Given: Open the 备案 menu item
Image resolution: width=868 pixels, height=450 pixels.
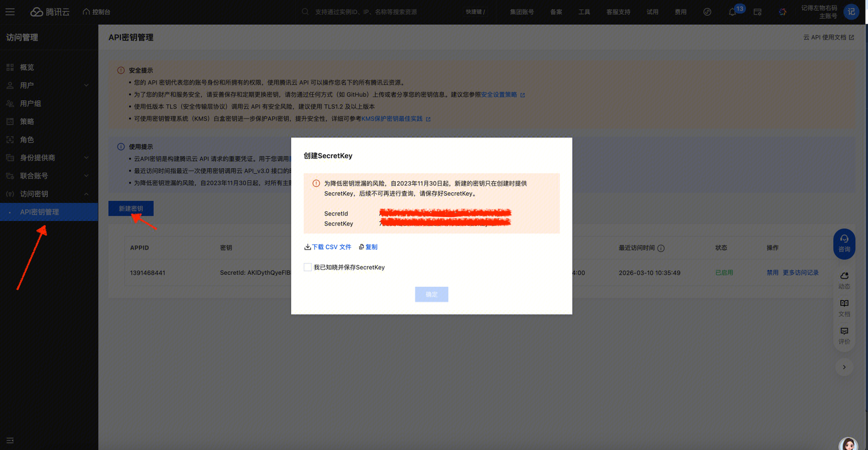Looking at the screenshot, I should (556, 12).
